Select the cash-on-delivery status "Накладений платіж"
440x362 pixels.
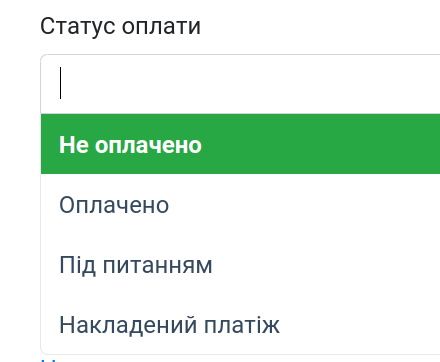[240, 324]
